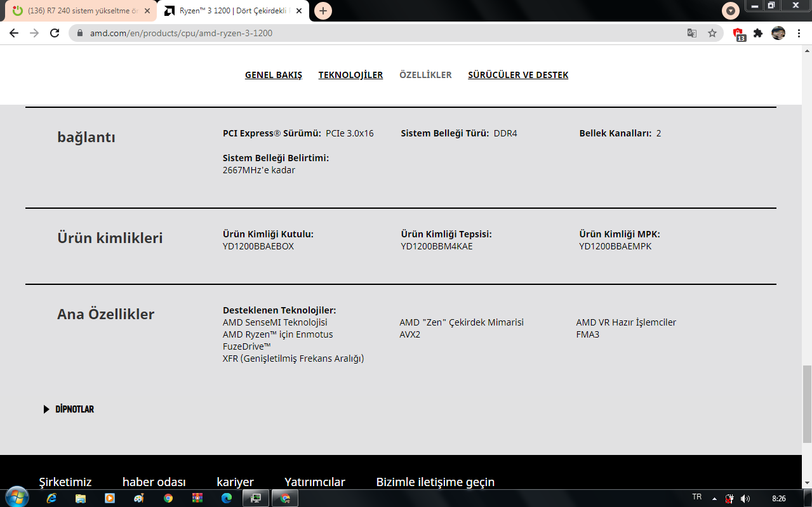The height and width of the screenshot is (507, 812).
Task: Open kariyer footer link
Action: [235, 482]
